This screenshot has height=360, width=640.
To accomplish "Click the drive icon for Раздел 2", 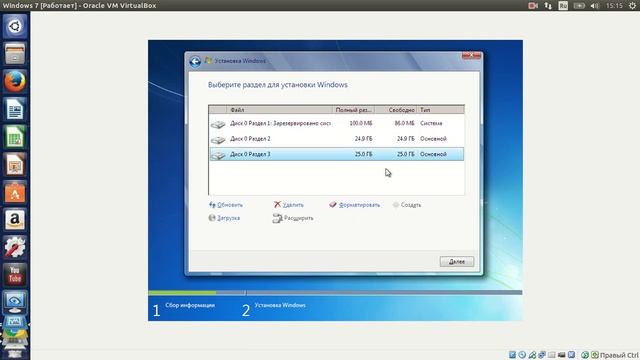I will tap(218, 140).
